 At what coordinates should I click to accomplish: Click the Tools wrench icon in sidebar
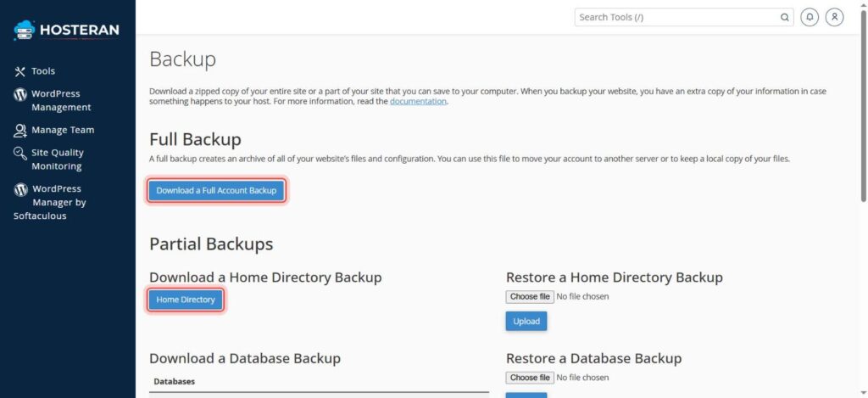[20, 71]
